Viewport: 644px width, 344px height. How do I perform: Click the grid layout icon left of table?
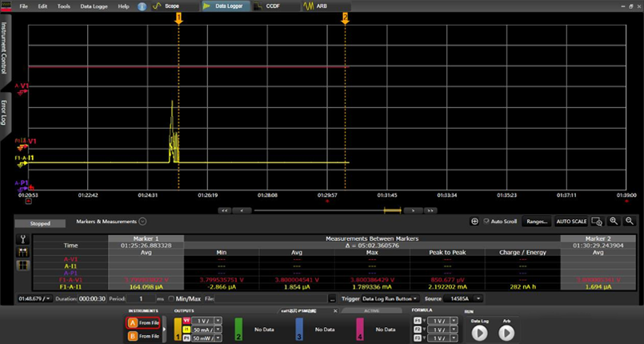22,265
